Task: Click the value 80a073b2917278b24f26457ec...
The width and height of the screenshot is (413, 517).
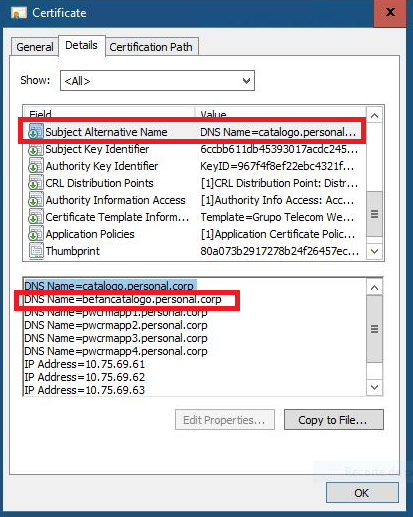Action: click(280, 251)
